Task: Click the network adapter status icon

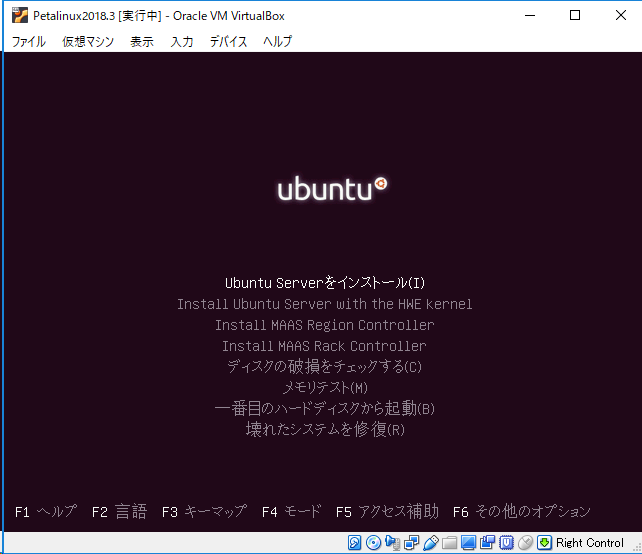Action: 412,543
